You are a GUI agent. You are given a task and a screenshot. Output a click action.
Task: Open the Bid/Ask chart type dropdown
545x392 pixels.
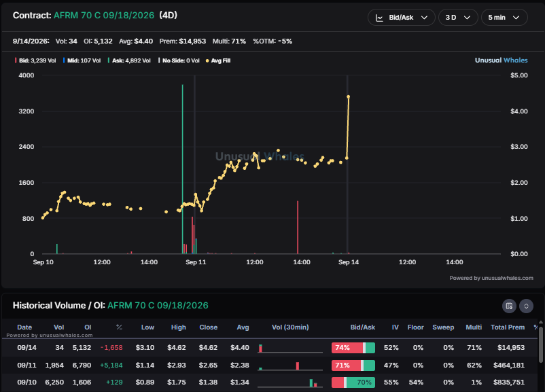[x=402, y=18]
